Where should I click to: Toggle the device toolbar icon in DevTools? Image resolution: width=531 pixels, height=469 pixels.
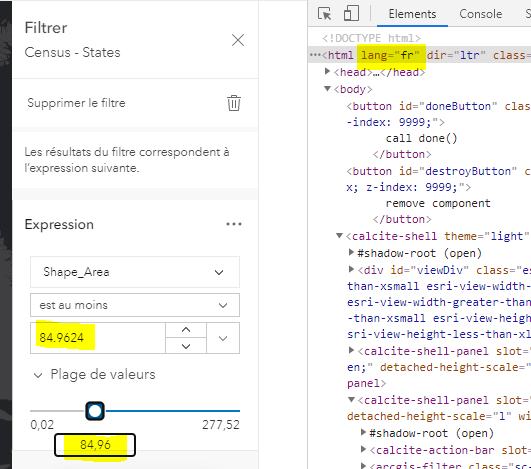[351, 14]
